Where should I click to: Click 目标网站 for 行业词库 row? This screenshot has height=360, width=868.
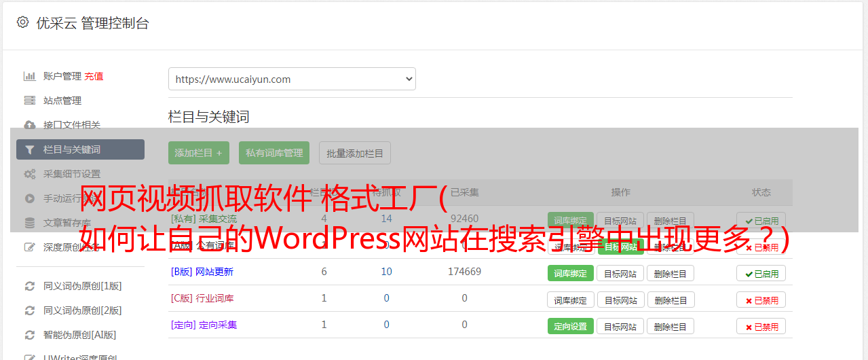(x=620, y=300)
